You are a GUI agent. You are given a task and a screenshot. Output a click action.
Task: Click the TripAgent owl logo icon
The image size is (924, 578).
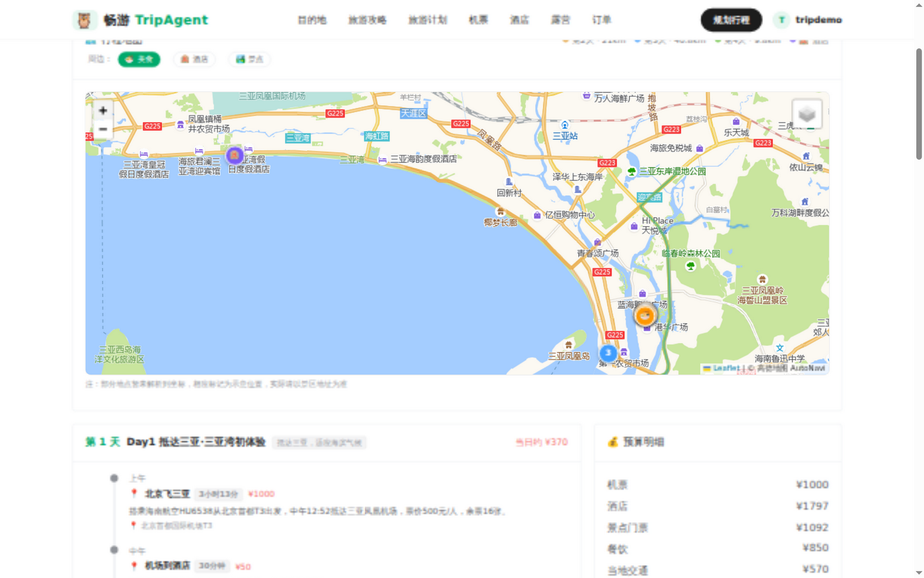[84, 20]
